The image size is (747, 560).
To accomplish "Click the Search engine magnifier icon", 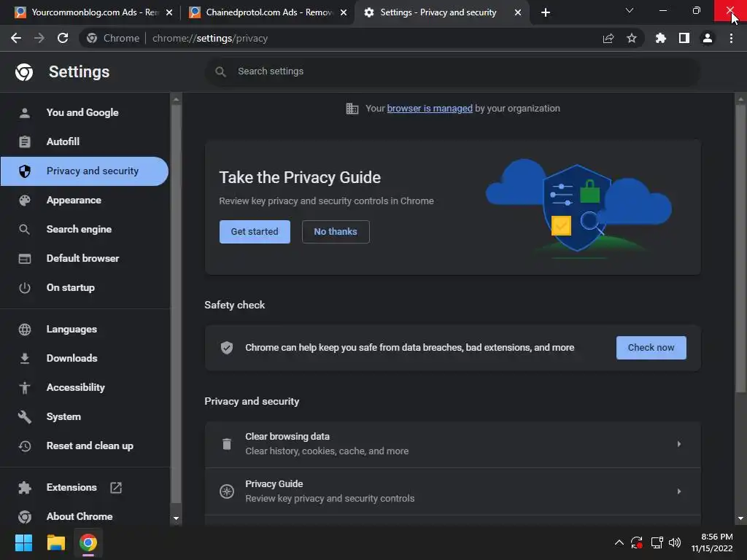I will pyautogui.click(x=24, y=230).
